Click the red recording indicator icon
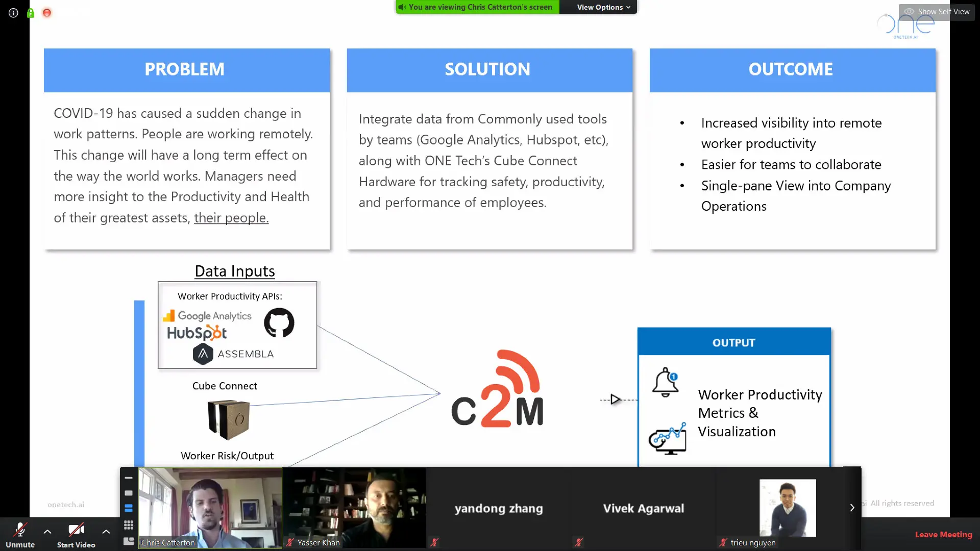Image resolution: width=980 pixels, height=551 pixels. 47,13
